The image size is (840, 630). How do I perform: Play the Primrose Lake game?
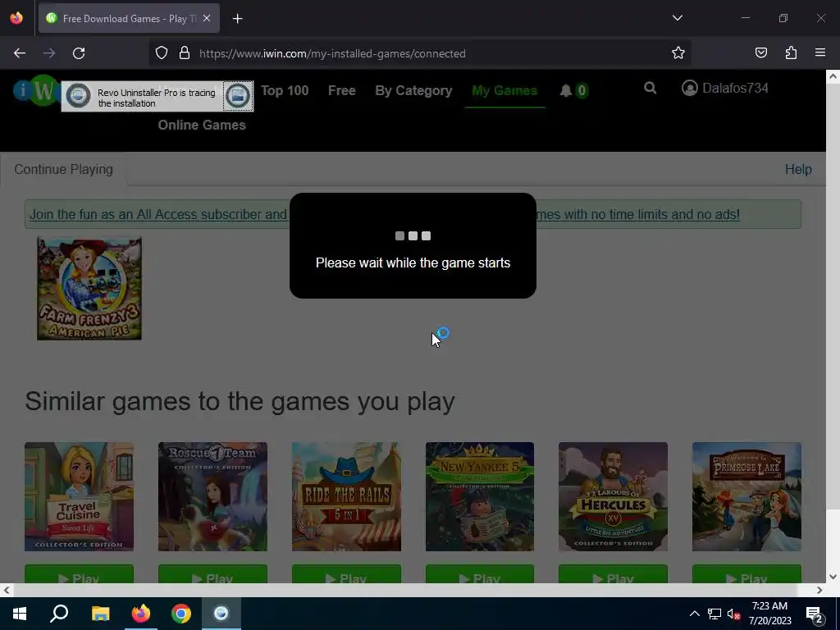point(746,574)
